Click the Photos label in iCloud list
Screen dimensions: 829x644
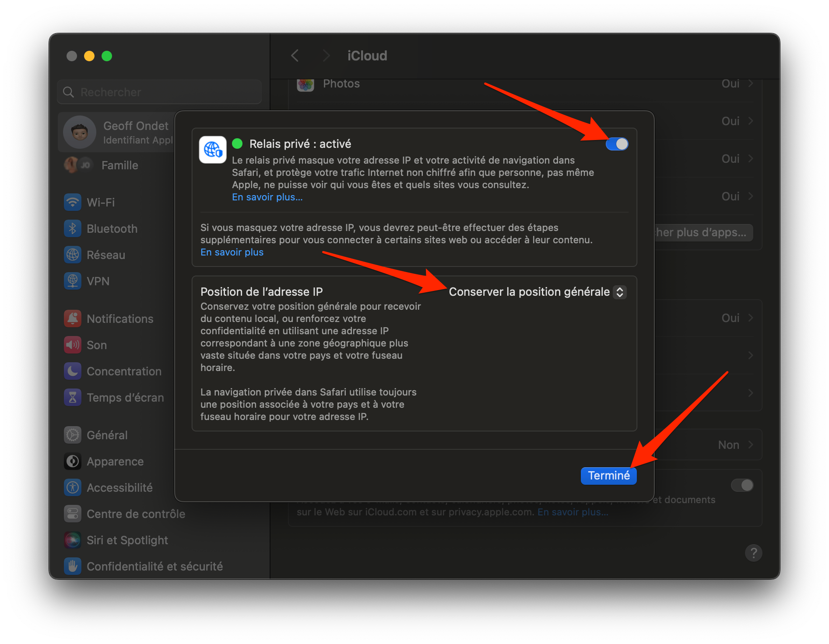341,84
